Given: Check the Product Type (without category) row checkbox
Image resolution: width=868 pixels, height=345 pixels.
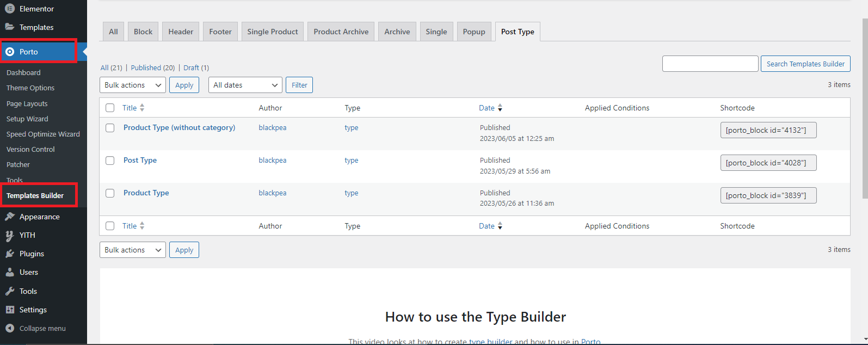Looking at the screenshot, I should [110, 128].
